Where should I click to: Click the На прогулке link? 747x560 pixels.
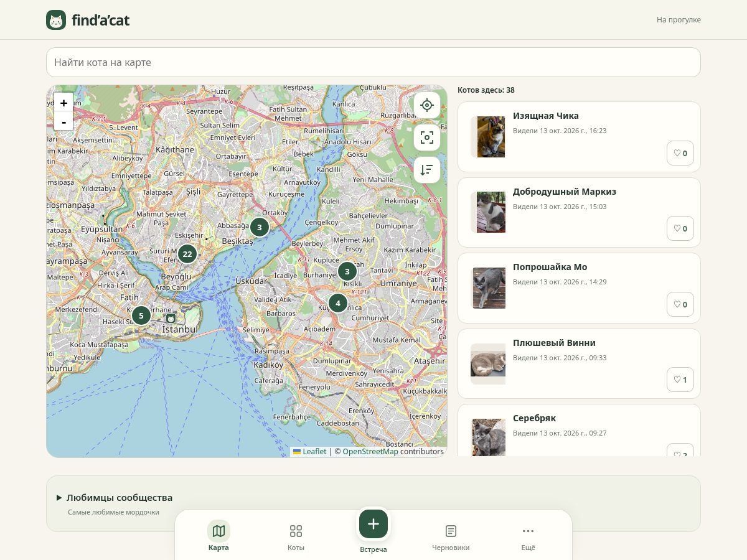click(679, 20)
